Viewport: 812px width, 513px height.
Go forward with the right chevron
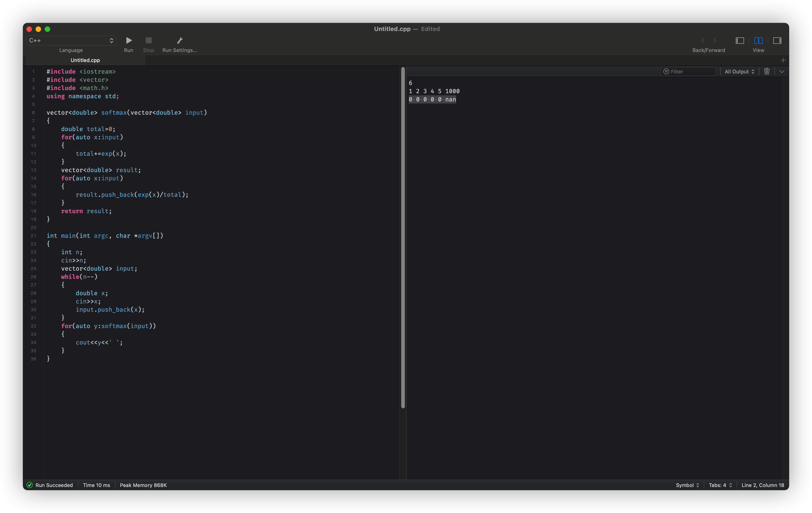coord(715,40)
